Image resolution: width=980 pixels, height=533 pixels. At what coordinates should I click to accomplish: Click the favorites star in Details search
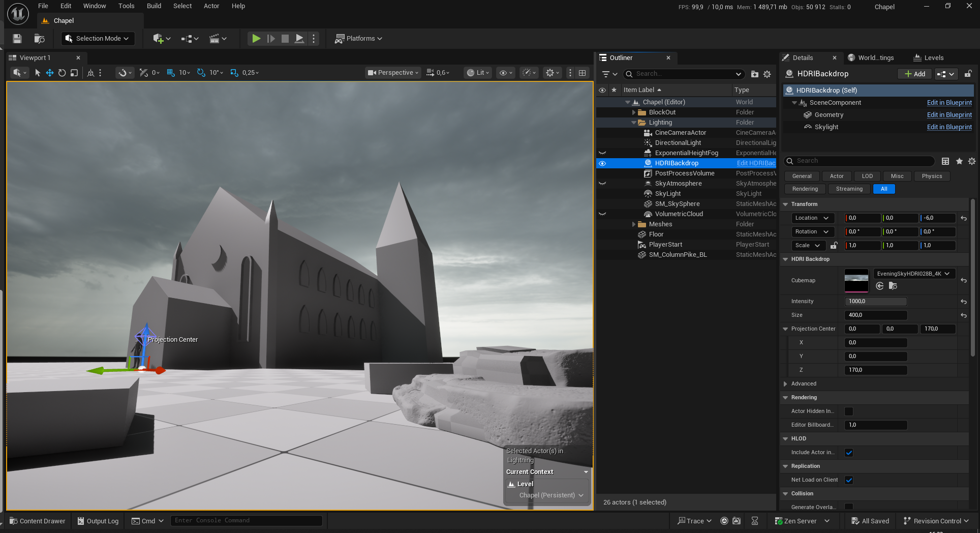click(959, 161)
